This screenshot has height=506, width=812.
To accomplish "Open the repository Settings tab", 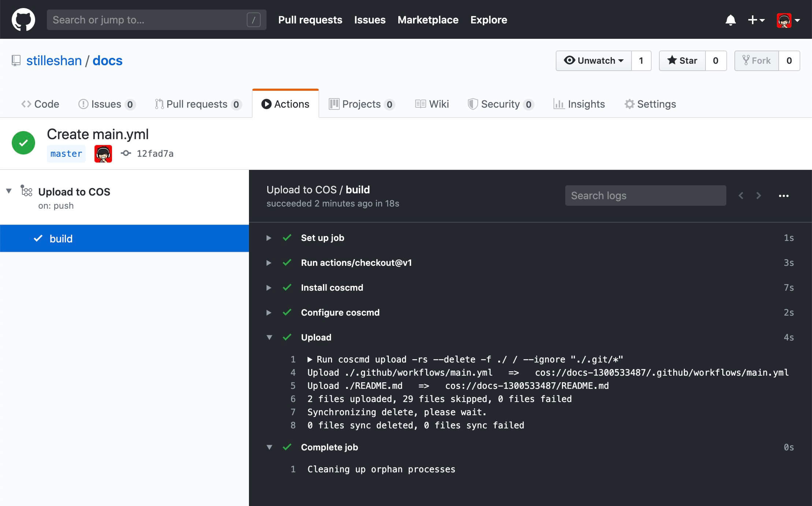I will tap(650, 104).
